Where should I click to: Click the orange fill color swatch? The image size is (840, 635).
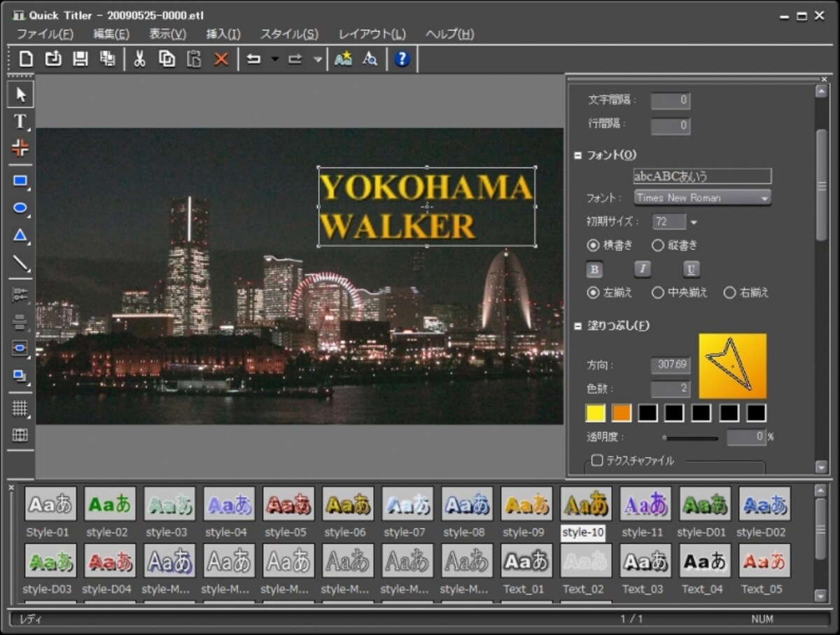(622, 413)
